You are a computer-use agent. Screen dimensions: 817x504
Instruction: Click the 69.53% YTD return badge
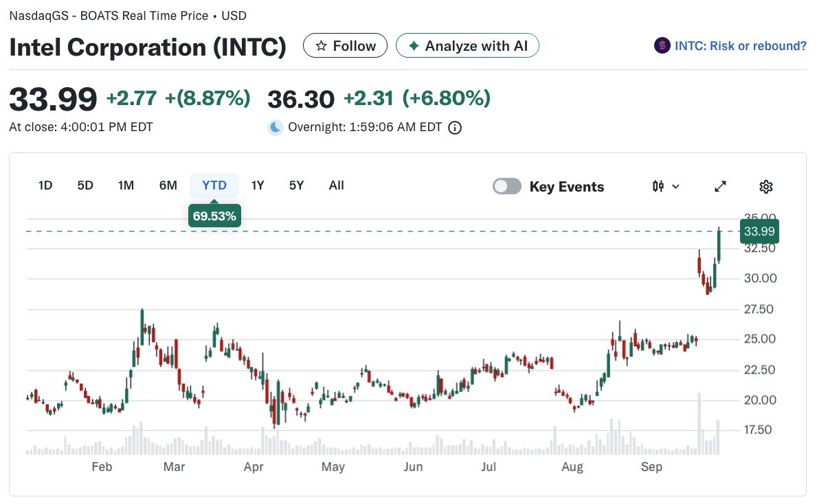pyautogui.click(x=214, y=216)
